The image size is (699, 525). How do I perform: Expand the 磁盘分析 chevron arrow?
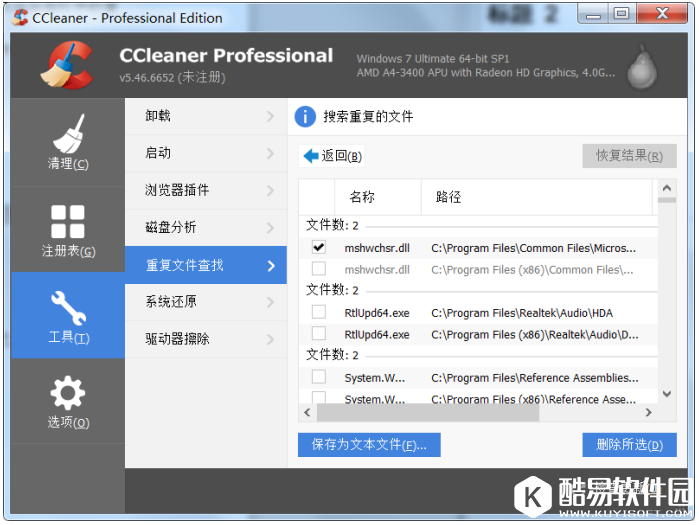coord(270,228)
